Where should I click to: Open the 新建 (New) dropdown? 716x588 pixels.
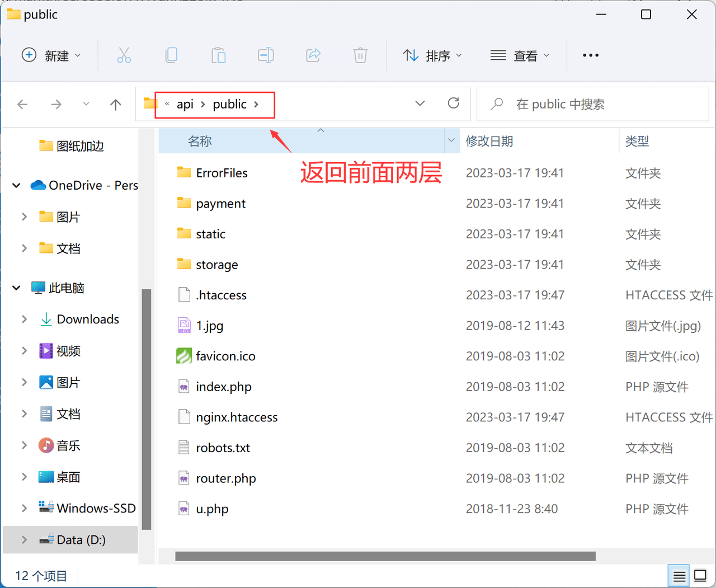[x=51, y=55]
